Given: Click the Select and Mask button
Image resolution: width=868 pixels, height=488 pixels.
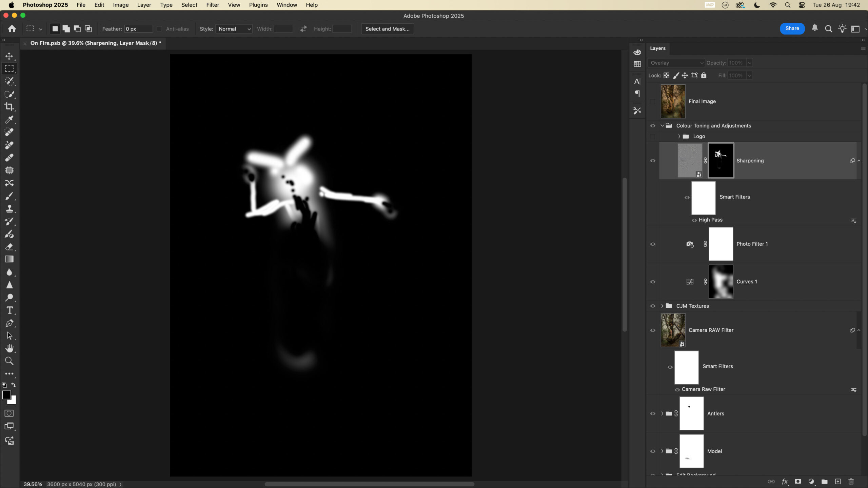Looking at the screenshot, I should 387,29.
